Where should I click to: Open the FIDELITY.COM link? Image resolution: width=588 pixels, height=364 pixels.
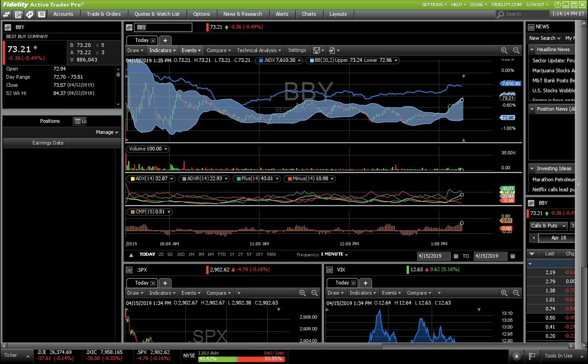point(507,5)
